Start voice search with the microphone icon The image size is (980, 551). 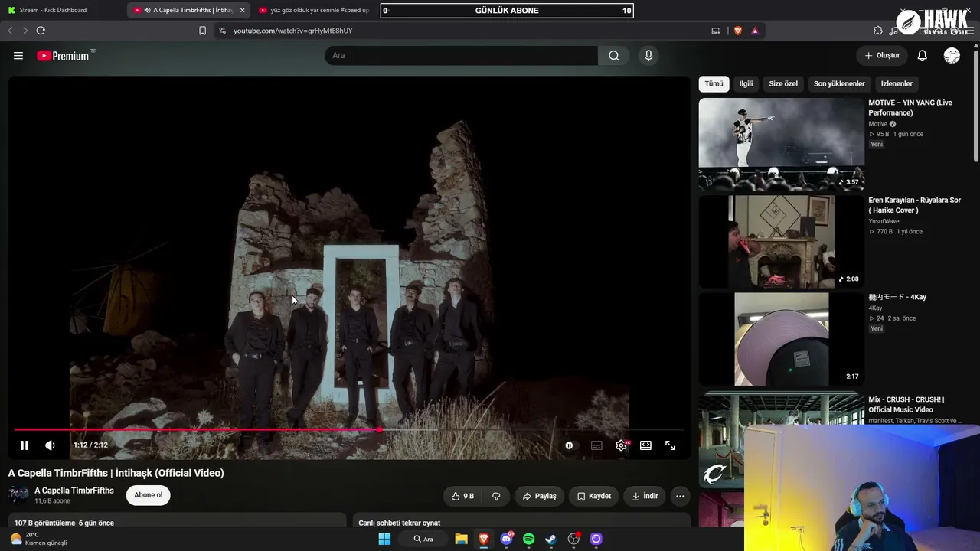click(648, 56)
